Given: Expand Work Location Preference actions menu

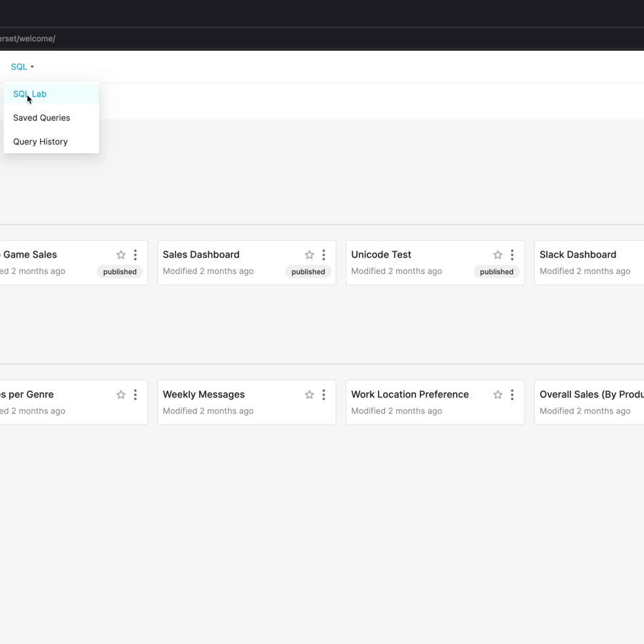Looking at the screenshot, I should 512,395.
